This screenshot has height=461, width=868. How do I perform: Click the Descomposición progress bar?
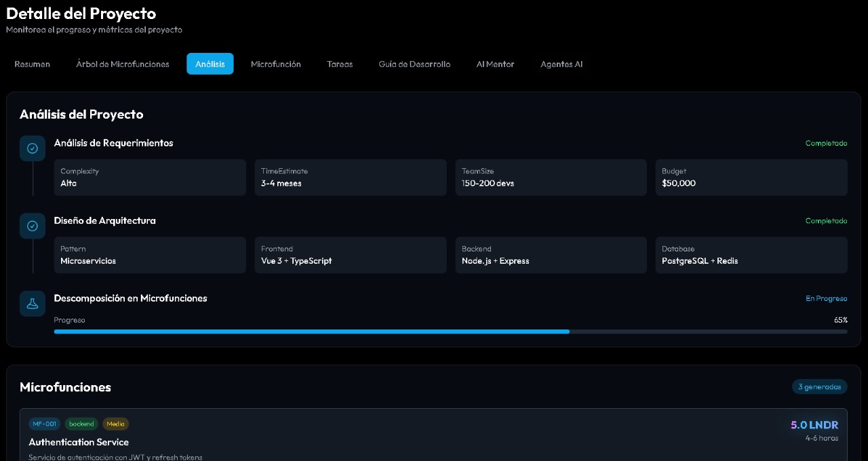[450, 332]
